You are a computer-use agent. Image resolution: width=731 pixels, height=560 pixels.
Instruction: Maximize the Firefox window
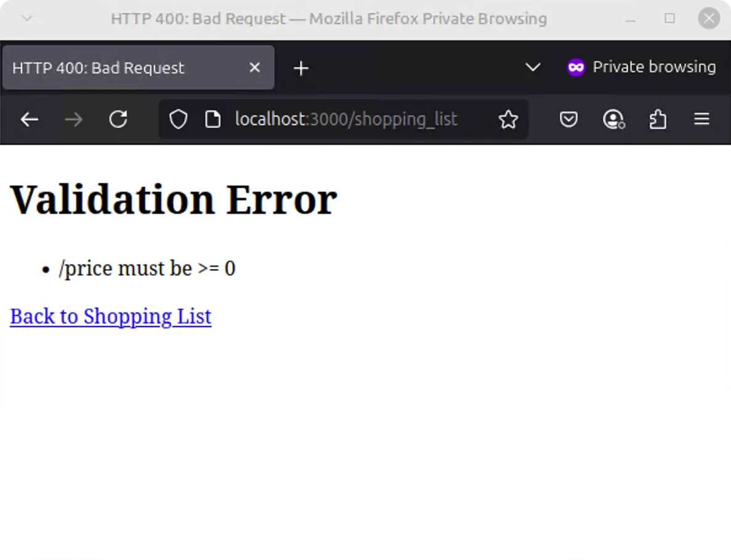point(669,18)
